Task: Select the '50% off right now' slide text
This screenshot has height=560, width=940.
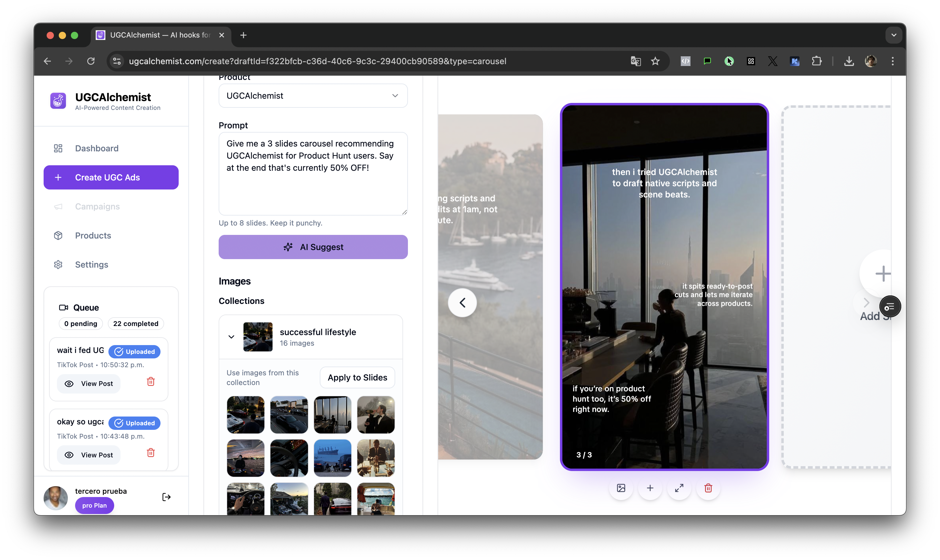Action: 611,399
